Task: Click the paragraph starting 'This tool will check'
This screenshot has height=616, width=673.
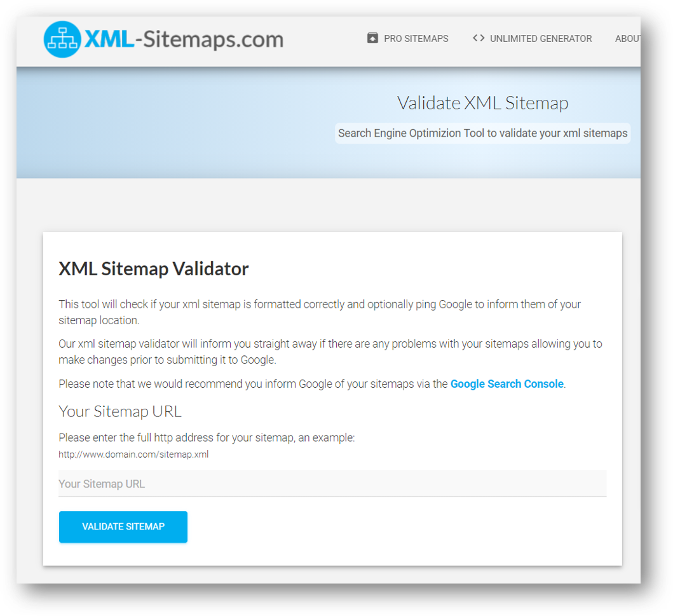Action: pos(320,312)
